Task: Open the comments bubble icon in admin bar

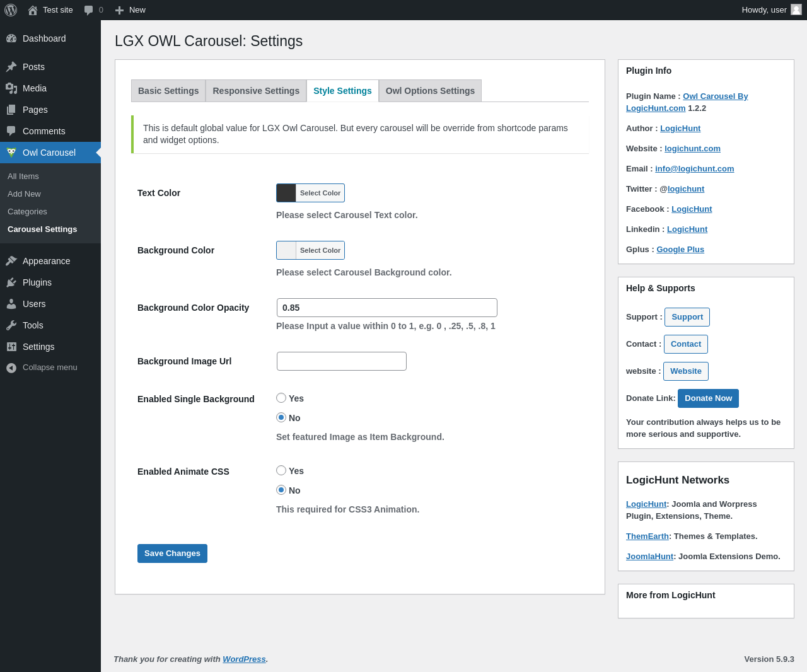Action: click(89, 10)
